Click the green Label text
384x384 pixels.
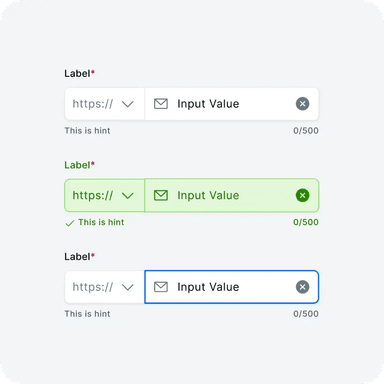(77, 165)
